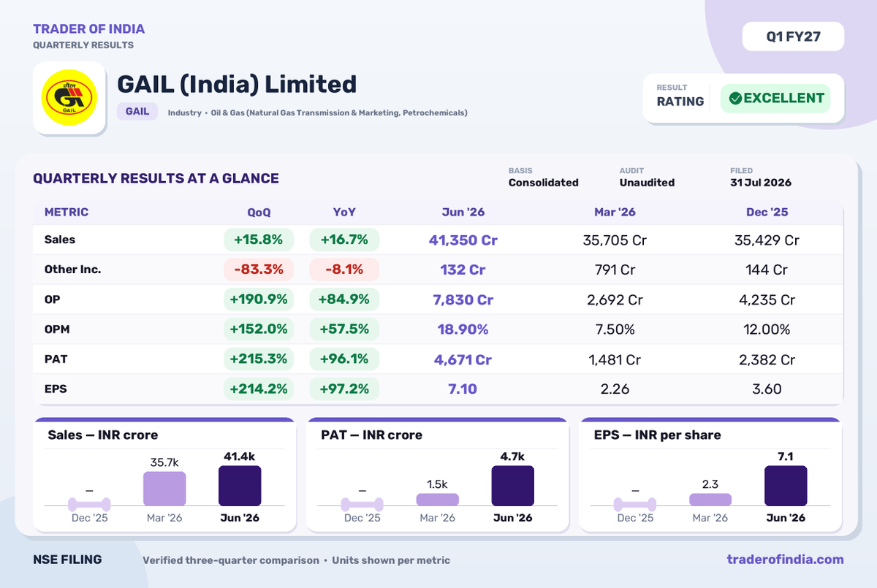Click the Dec '25 marker in PAT chart

[362, 504]
